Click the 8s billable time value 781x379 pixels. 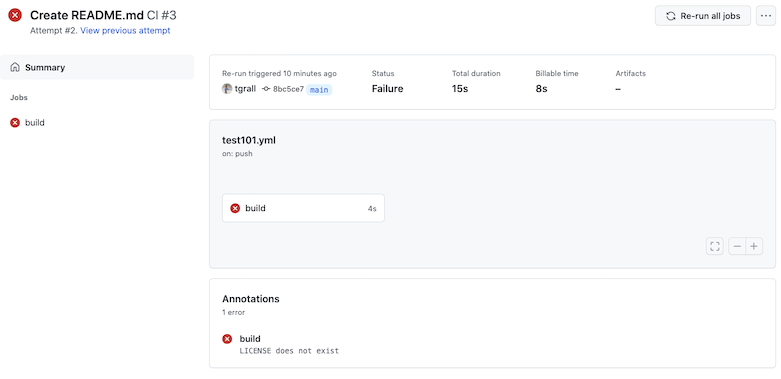tap(541, 89)
